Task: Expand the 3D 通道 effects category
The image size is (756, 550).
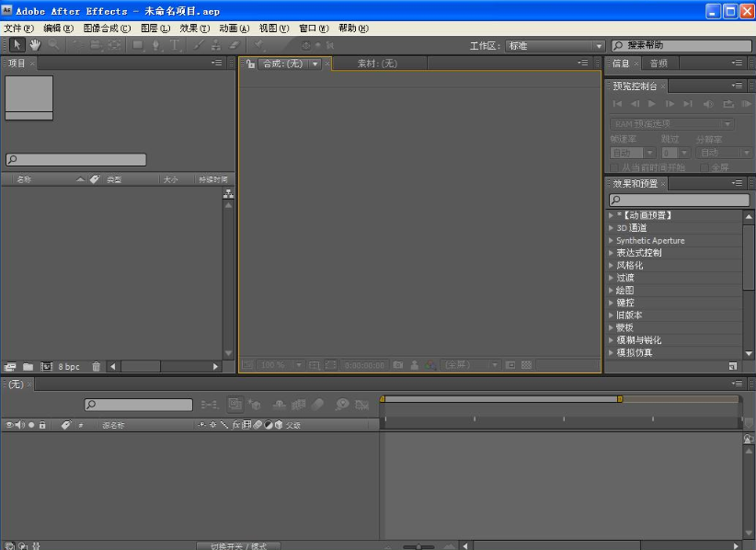Action: pyautogui.click(x=610, y=227)
